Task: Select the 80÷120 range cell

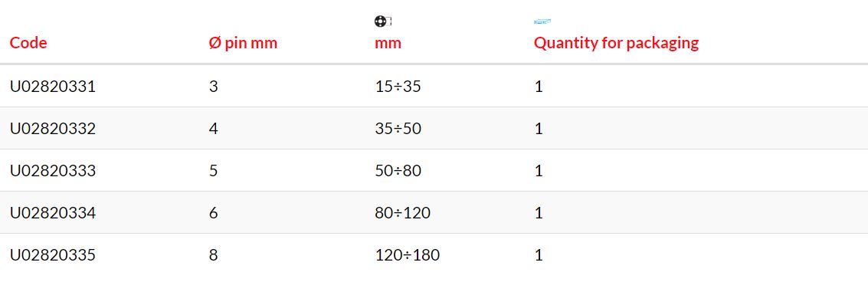Action: click(x=402, y=213)
